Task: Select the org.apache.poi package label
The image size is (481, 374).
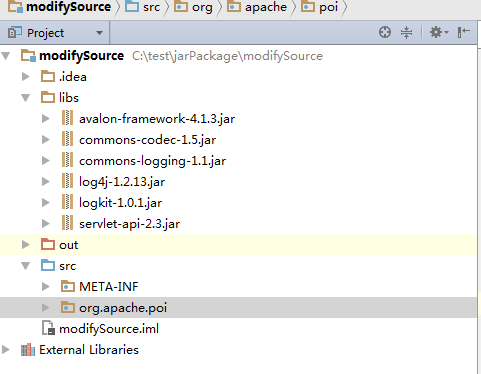Action: (123, 308)
